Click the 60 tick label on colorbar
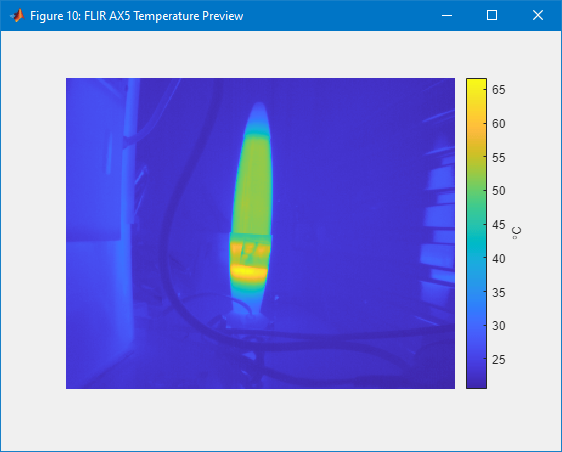 tap(499, 124)
